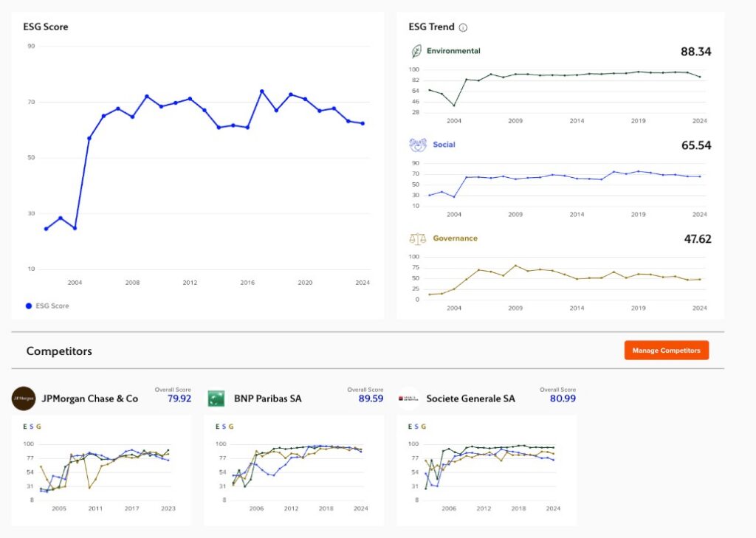Toggle the S series in BNP Paribas chart
Viewport: 756px width, 538px height.
click(224, 426)
